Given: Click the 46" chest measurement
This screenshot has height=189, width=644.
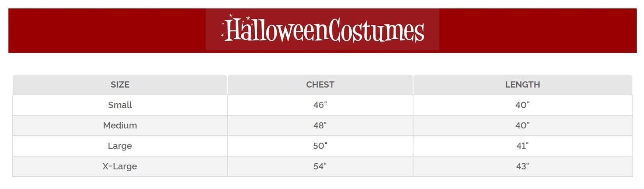Looking at the screenshot, I should 320,105.
